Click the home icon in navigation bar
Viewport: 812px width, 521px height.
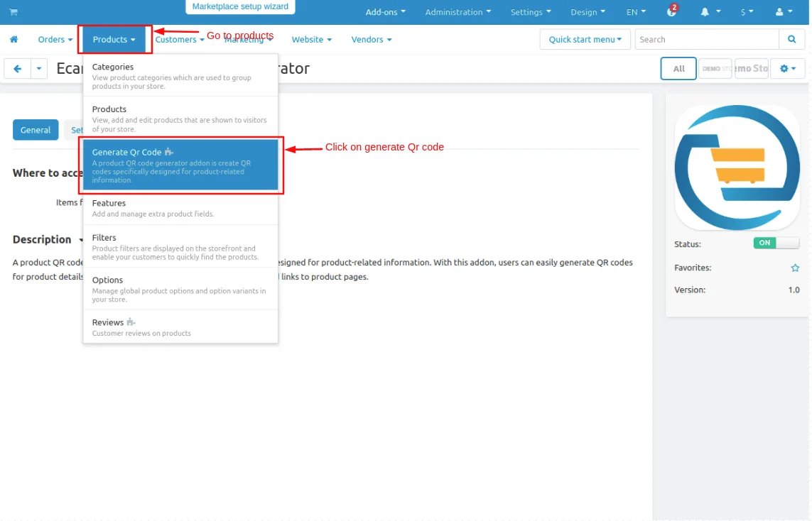pos(14,39)
